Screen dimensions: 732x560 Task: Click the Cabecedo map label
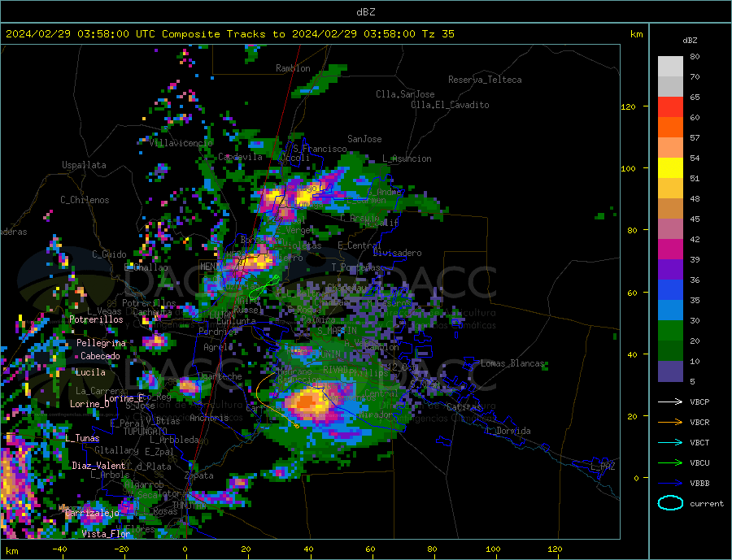[x=100, y=356]
